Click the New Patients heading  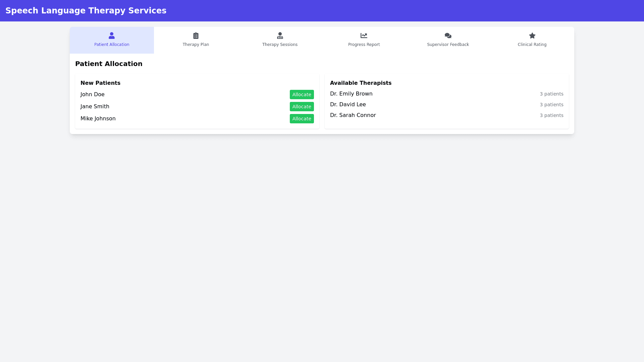click(x=100, y=83)
